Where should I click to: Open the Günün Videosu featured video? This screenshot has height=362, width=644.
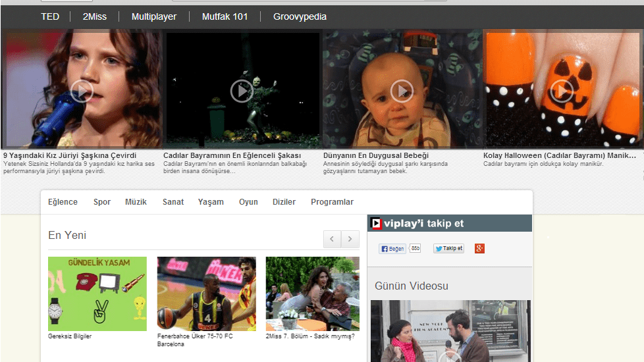(450, 330)
